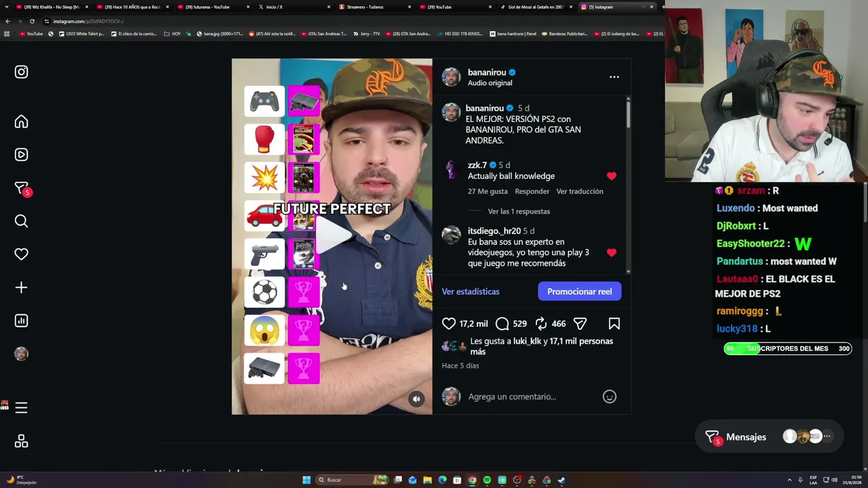The width and height of the screenshot is (868, 488).
Task: Open Search magnifier in Instagram sidebar
Action: [x=21, y=221]
